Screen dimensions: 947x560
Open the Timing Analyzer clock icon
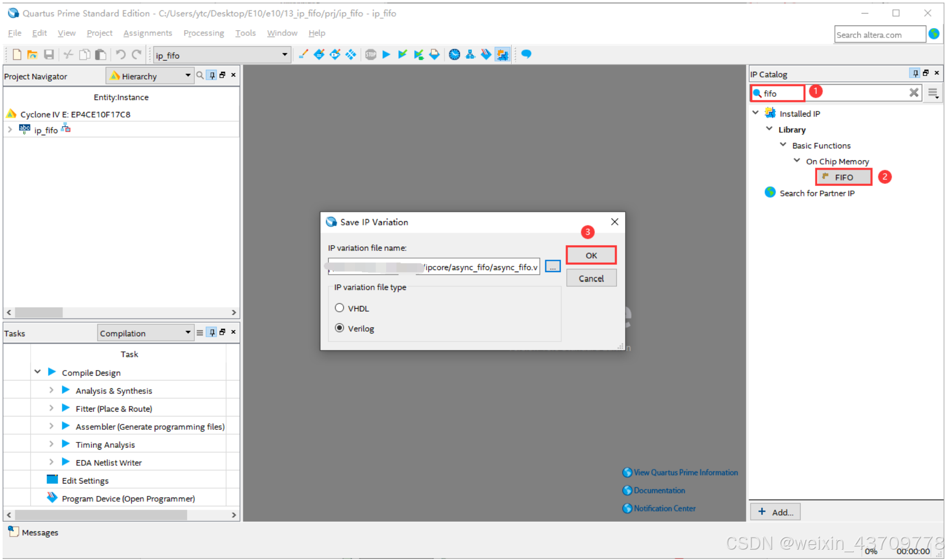[455, 54]
